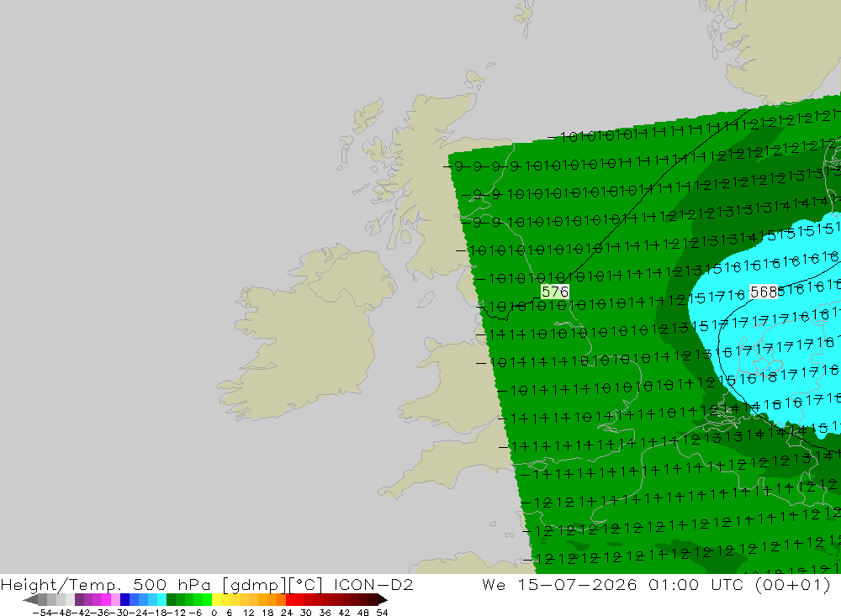Screen dimensions: 841x616
Task: Select the 'Height/Temp. 500 hPa' title text
Action: click(106, 584)
